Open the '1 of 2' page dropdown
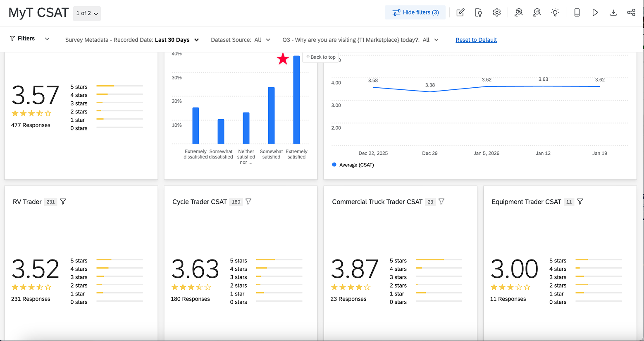This screenshot has height=341, width=644. click(x=87, y=13)
